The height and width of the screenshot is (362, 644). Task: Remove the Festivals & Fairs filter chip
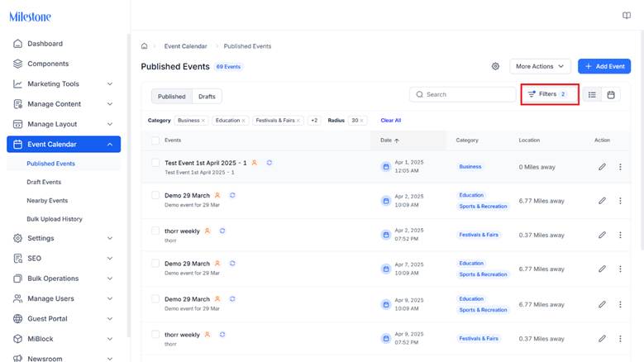[x=298, y=121]
